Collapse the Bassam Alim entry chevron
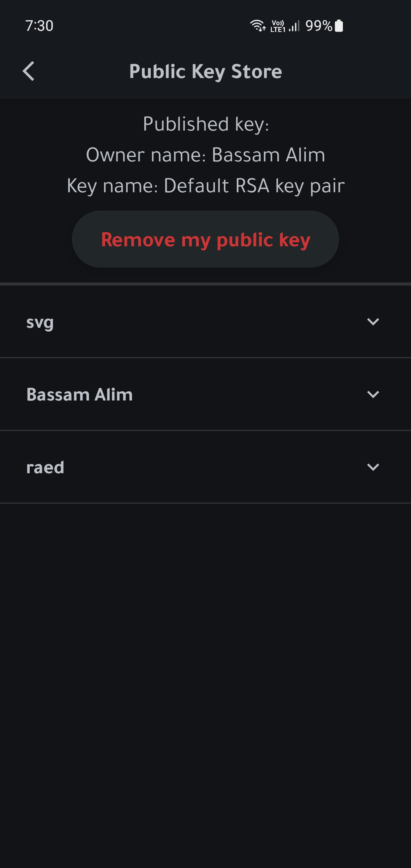411x868 pixels. pos(373,394)
